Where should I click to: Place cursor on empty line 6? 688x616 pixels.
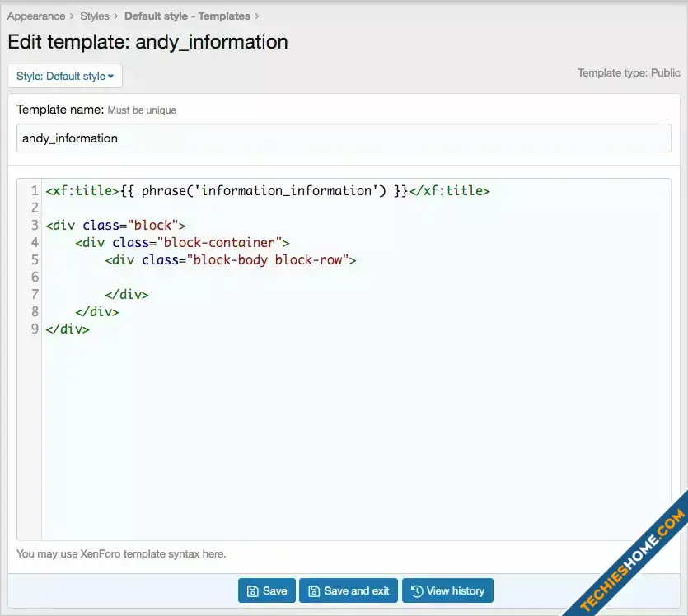point(355,277)
